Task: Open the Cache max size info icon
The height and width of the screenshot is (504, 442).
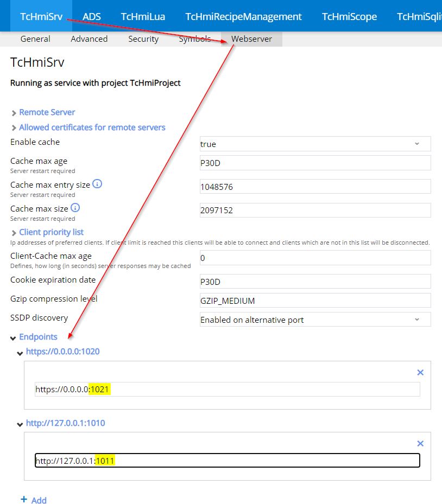Action: [75, 208]
